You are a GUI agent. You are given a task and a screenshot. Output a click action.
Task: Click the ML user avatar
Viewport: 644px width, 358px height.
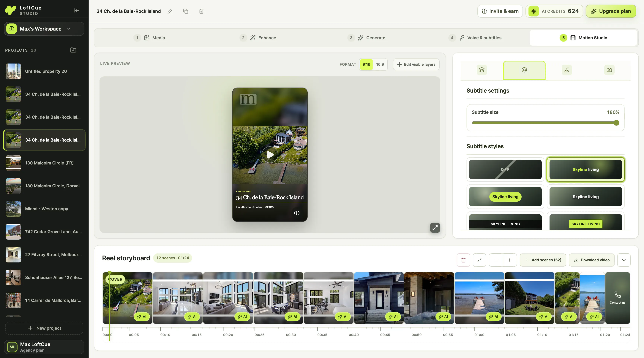click(x=12, y=347)
